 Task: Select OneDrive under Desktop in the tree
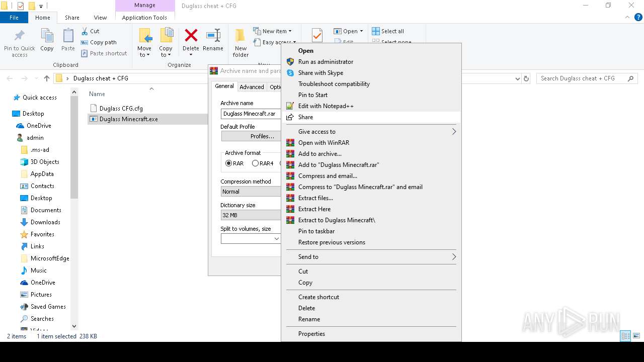click(39, 126)
